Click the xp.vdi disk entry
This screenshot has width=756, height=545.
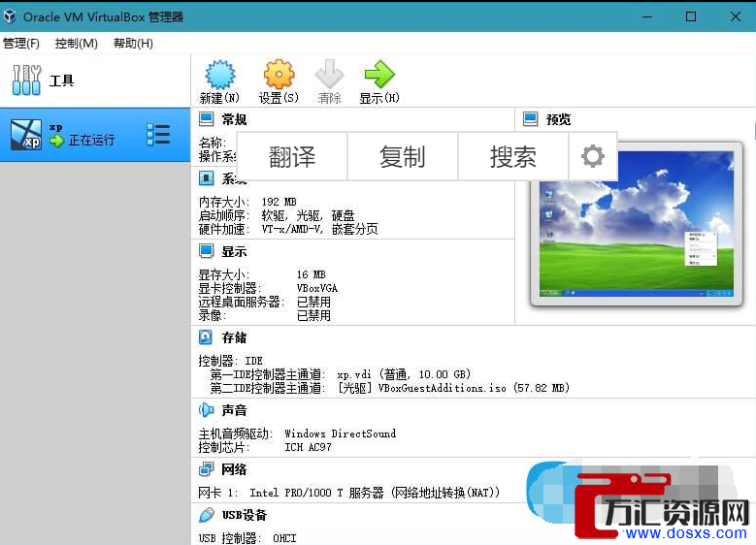[x=404, y=374]
